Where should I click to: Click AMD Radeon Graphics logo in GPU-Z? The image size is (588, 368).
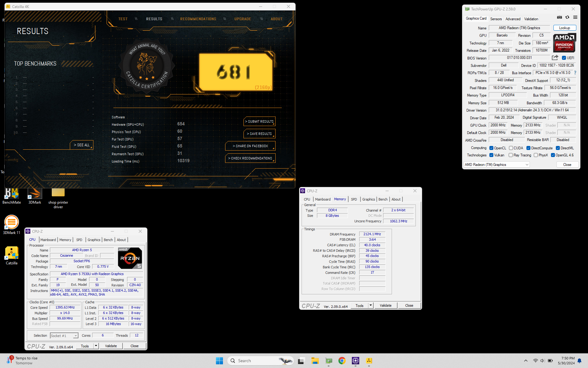(564, 43)
